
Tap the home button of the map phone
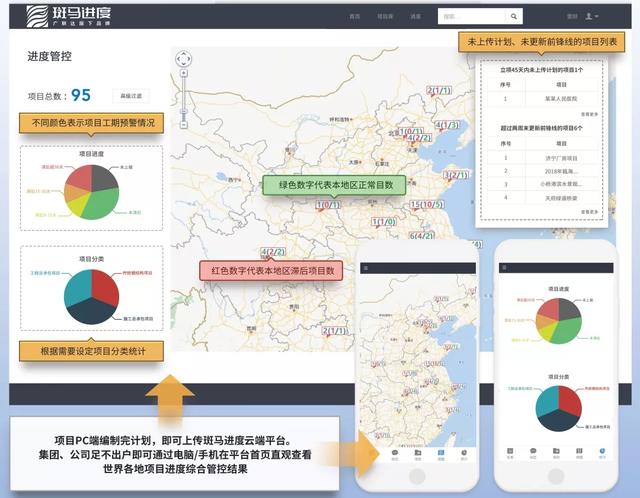pyautogui.click(x=417, y=476)
